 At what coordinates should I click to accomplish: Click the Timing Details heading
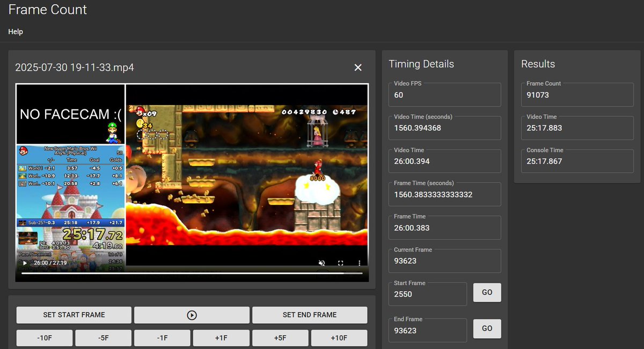click(x=421, y=64)
